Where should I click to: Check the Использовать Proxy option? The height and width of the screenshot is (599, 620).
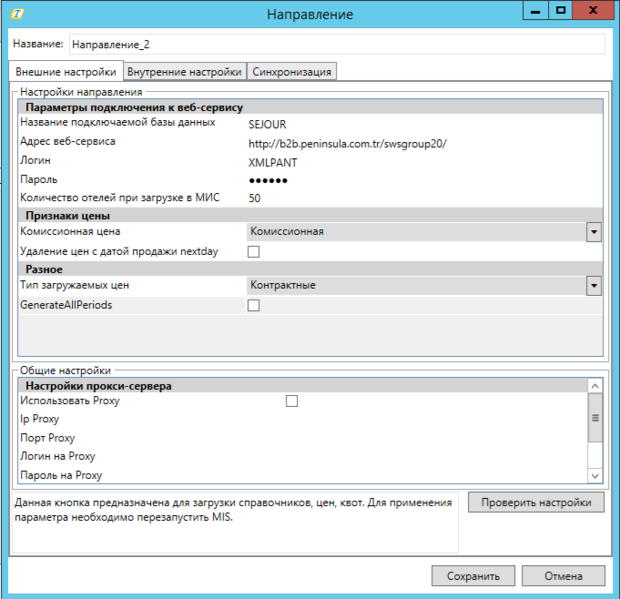(292, 401)
